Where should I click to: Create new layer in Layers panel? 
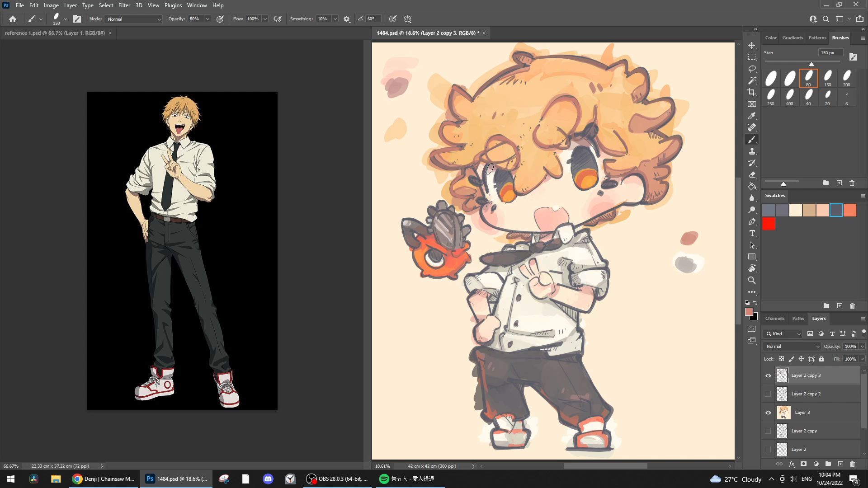[x=840, y=464]
